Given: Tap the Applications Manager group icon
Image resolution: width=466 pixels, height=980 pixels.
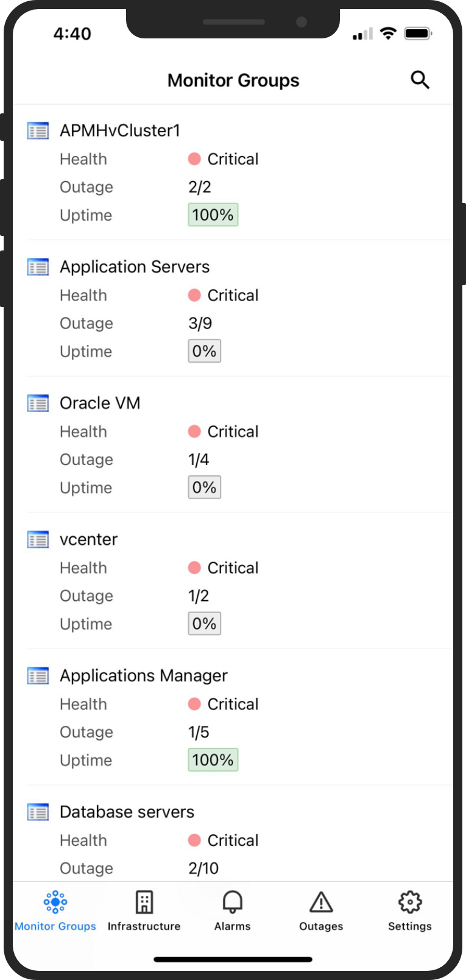Looking at the screenshot, I should pyautogui.click(x=38, y=676).
